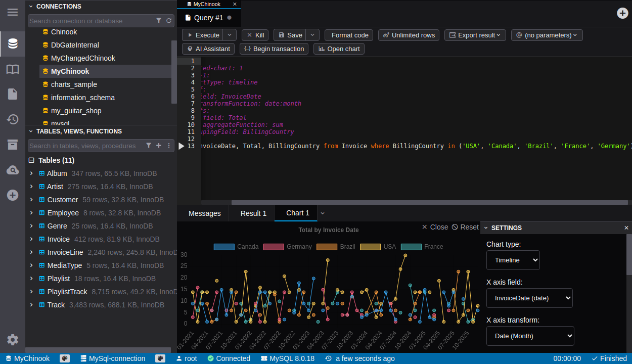Open the settings gear in sidebar
Viewport: 632px width, 364px height.
click(x=13, y=340)
